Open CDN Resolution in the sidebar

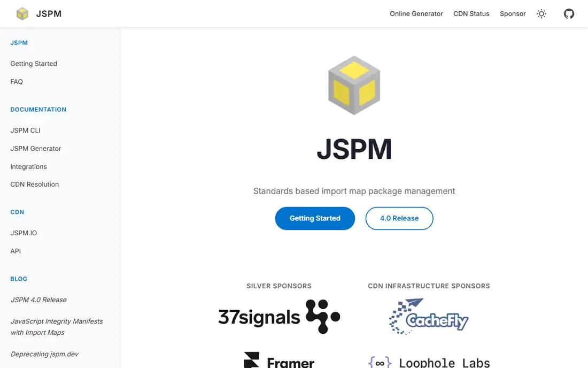(35, 185)
